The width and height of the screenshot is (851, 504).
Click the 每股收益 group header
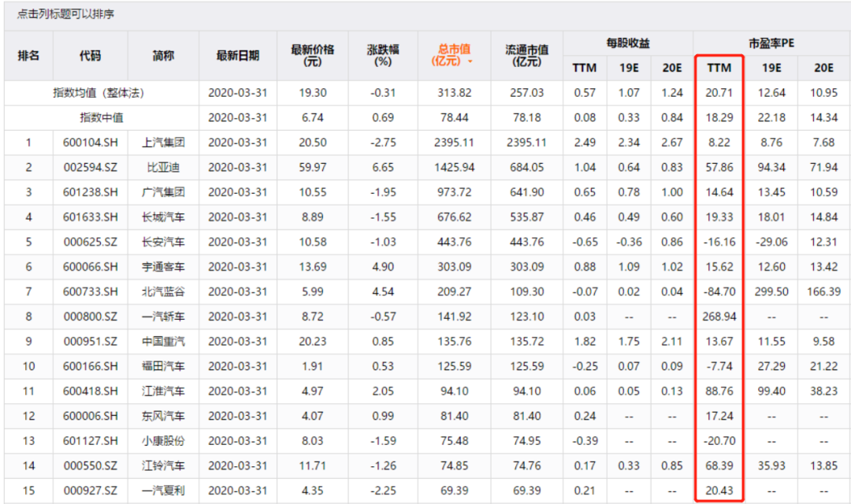pos(628,43)
